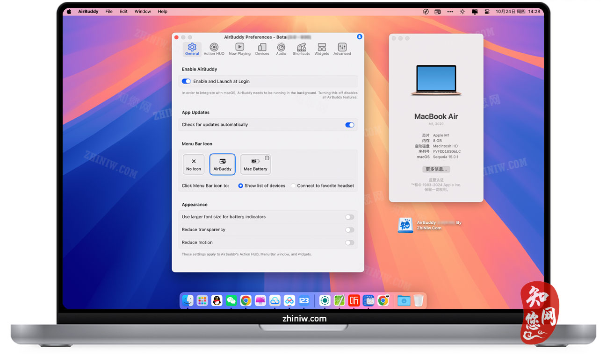Open the Downloads folder in Dock
This screenshot has width=607, height=364.
404,300
